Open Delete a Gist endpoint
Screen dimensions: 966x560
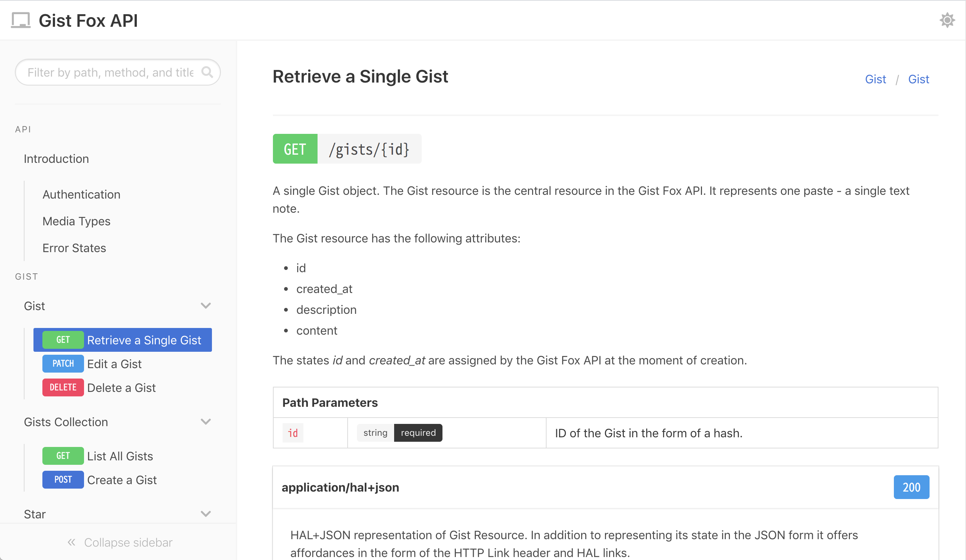click(122, 387)
